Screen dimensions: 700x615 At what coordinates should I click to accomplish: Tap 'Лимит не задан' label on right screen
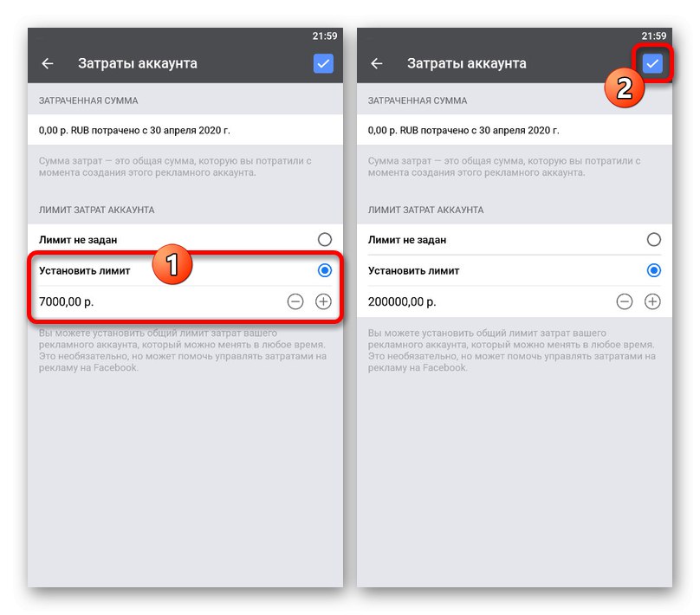406,240
